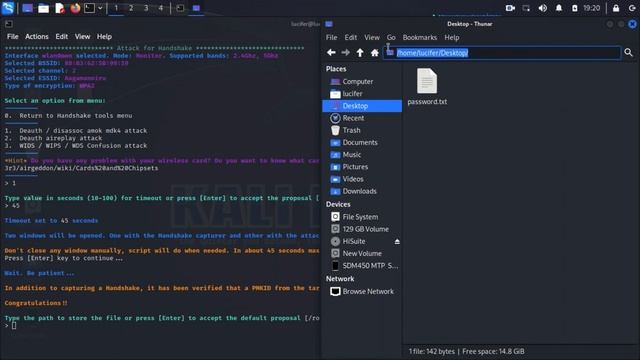
Task: Open terminal emulator from the top panel
Action: (x=89, y=8)
